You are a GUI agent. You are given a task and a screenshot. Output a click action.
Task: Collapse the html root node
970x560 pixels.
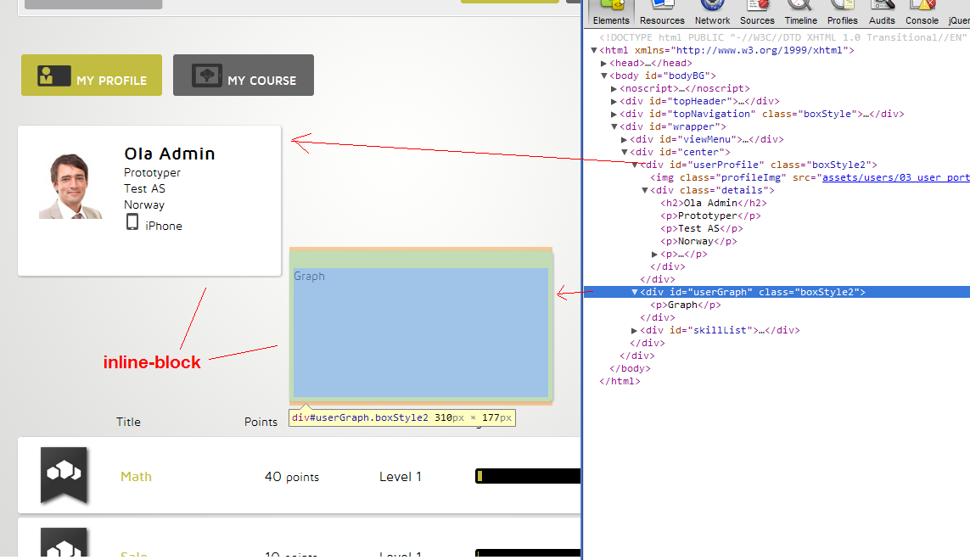594,50
